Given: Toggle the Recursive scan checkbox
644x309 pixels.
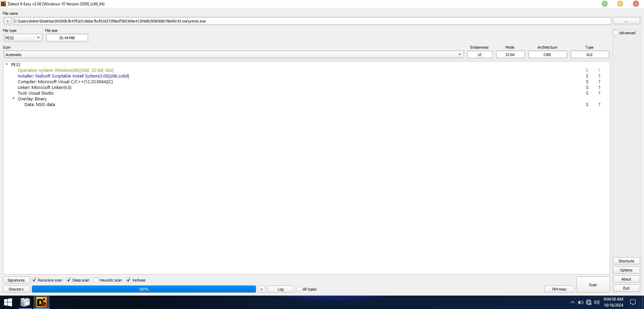Looking at the screenshot, I should tap(34, 280).
